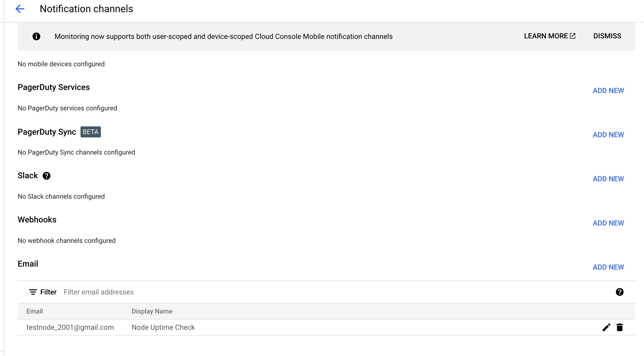The width and height of the screenshot is (644, 356).
Task: Click the info icon in the banner
Action: click(x=36, y=36)
